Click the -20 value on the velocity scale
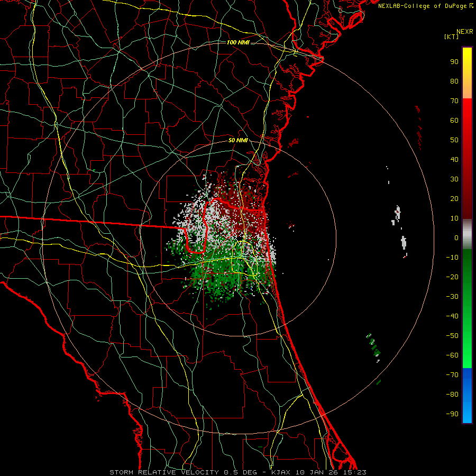Screen dimensions: 476x476 coord(452,277)
